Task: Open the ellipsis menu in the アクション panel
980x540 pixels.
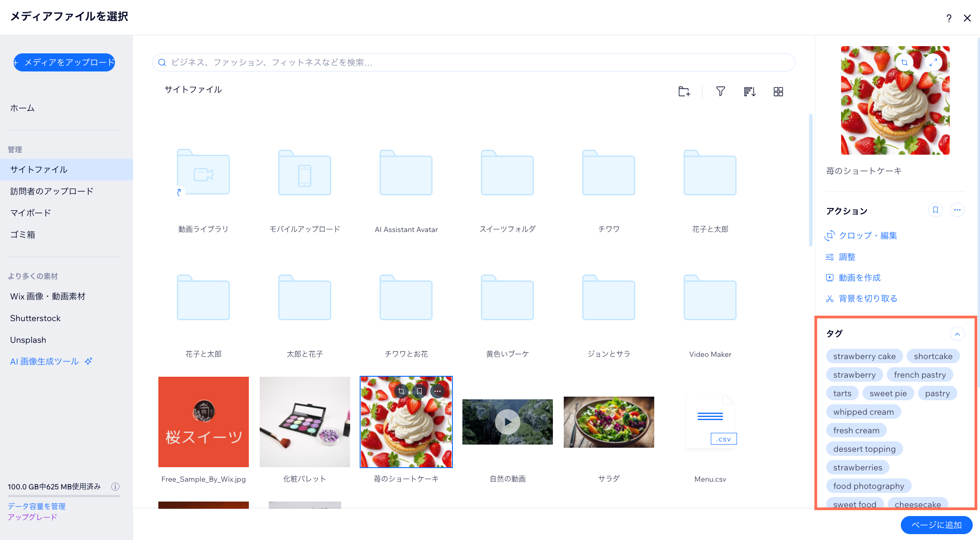Action: [x=958, y=209]
